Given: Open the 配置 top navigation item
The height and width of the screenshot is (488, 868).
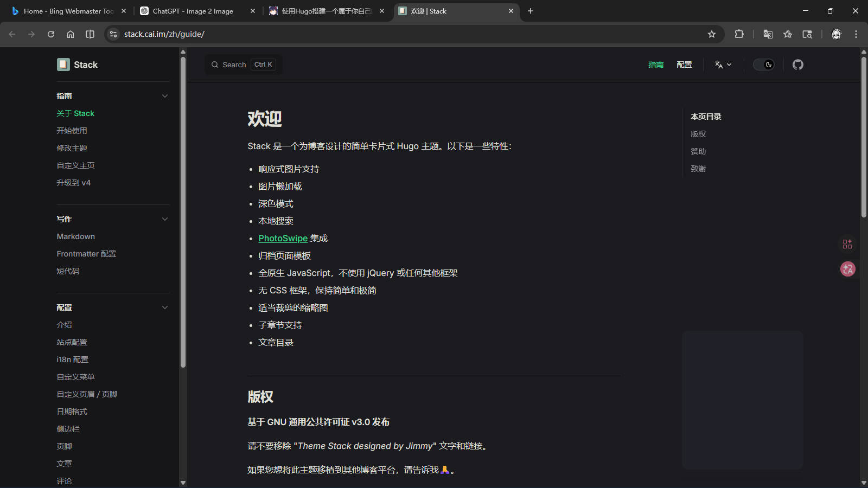Looking at the screenshot, I should point(684,65).
